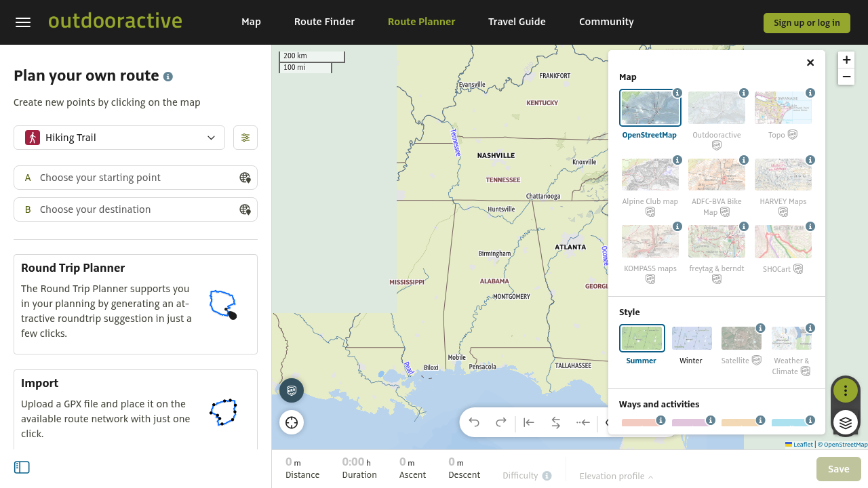Image resolution: width=868 pixels, height=488 pixels.
Task: Show info for Outdooractive map
Action: click(744, 93)
